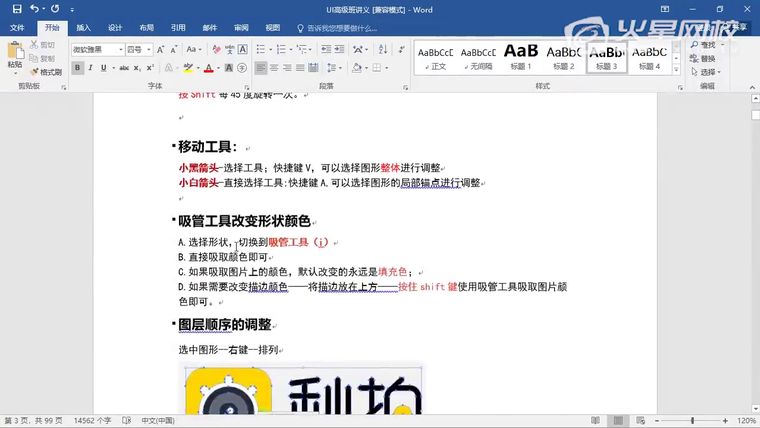
Task: Click the Save icon in quick access toolbar
Action: coord(19,8)
